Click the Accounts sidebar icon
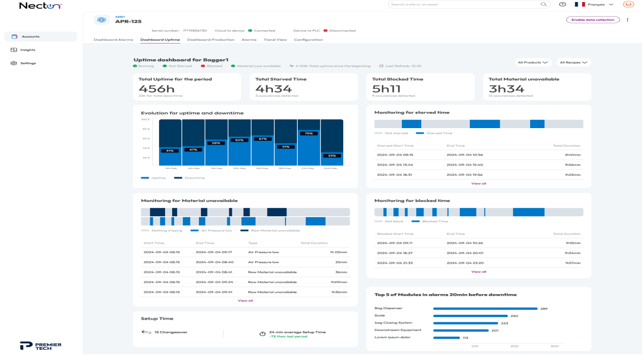 [14, 36]
